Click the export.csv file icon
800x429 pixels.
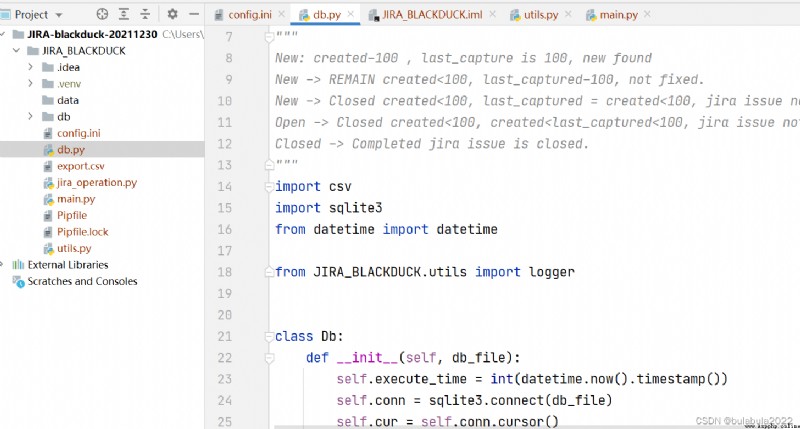[48, 166]
